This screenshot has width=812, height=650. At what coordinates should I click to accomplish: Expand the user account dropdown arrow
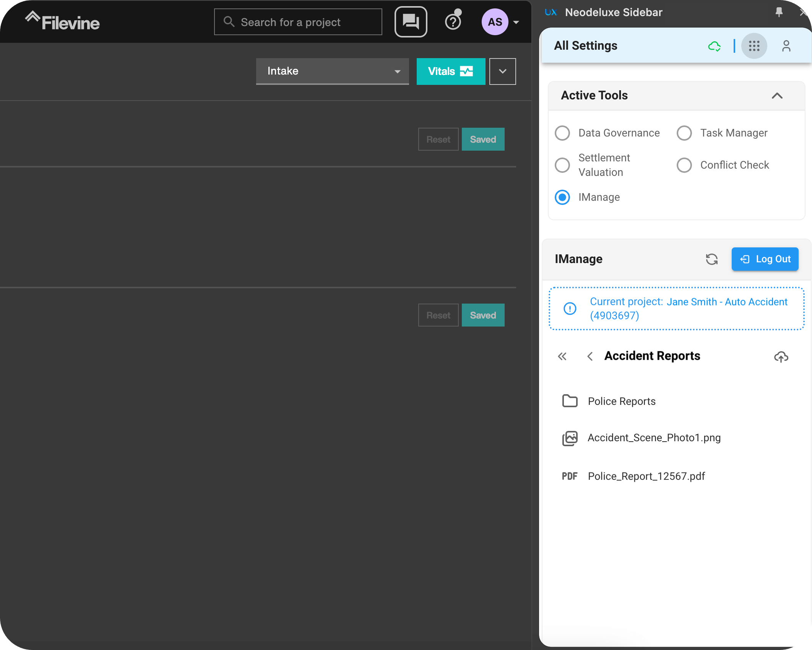point(516,22)
